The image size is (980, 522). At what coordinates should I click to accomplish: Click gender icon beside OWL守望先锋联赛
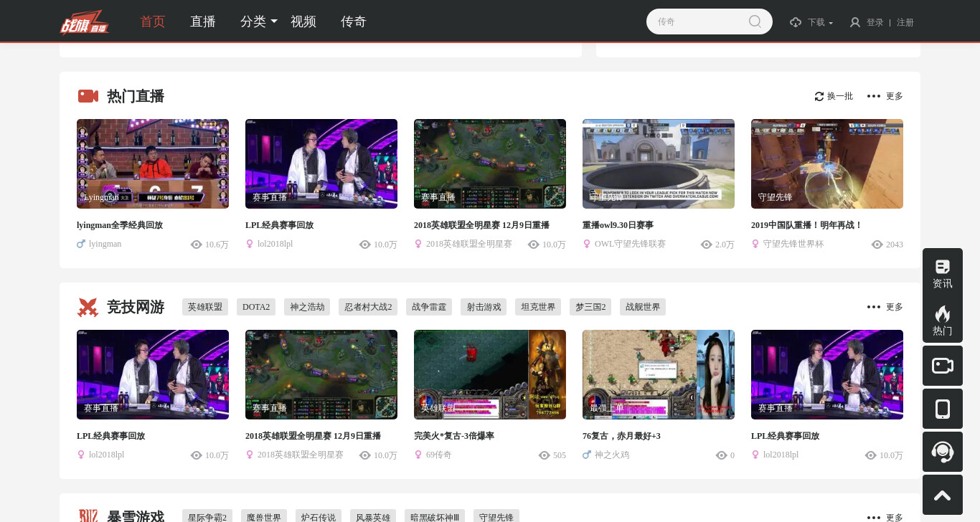coord(587,244)
